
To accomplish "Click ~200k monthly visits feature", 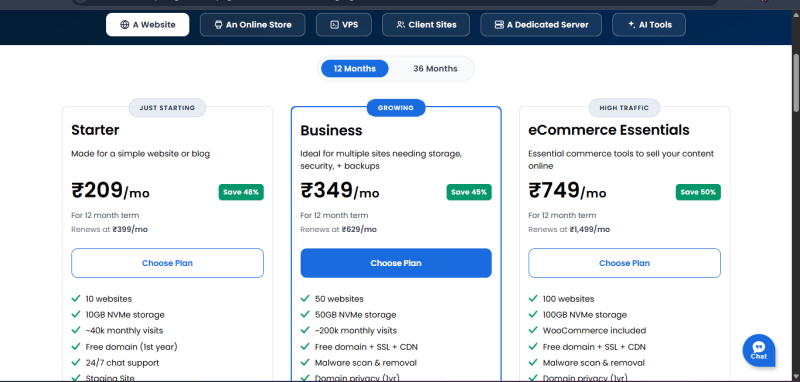I will click(x=356, y=330).
